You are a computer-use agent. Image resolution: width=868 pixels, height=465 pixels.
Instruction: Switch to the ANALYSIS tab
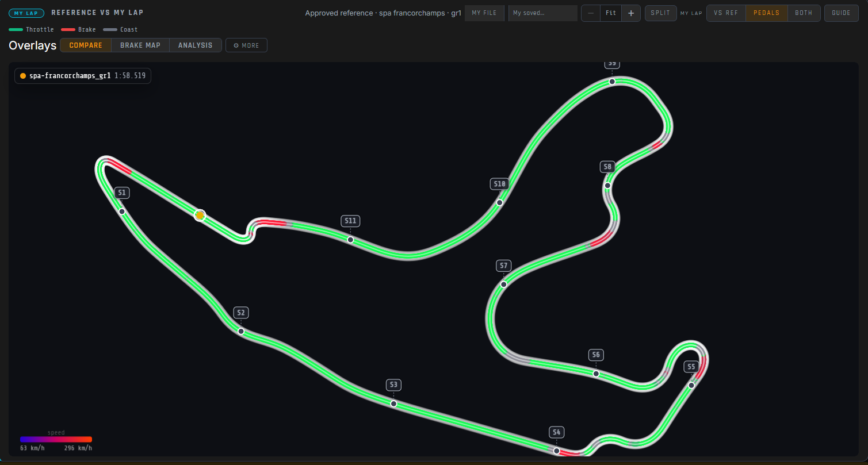coord(196,45)
